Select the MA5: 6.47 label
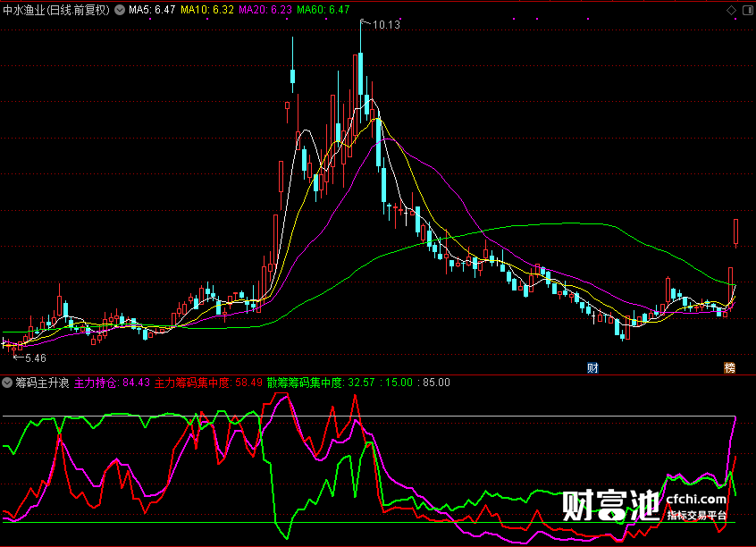The image size is (756, 547). pos(152,10)
